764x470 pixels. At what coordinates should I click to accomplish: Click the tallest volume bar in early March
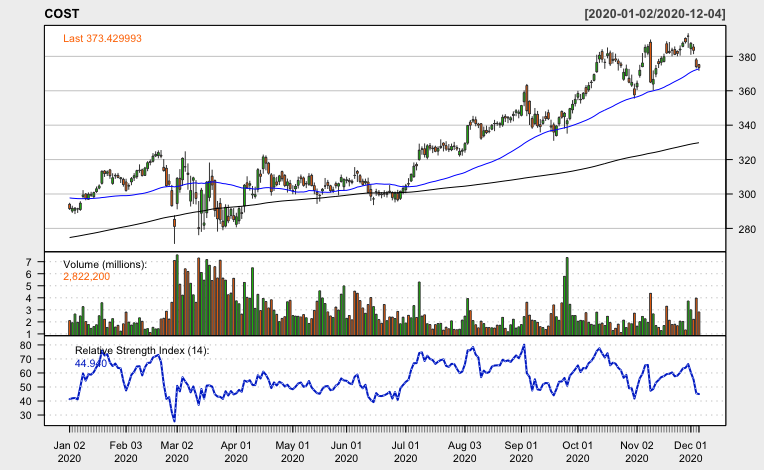(177, 294)
